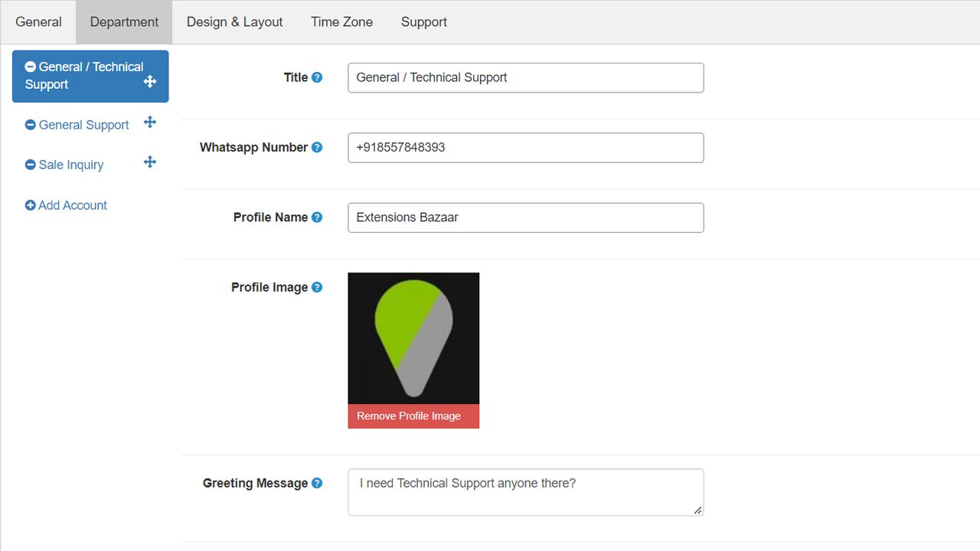
Task: Switch to the Design & Layout tab
Action: (x=234, y=22)
